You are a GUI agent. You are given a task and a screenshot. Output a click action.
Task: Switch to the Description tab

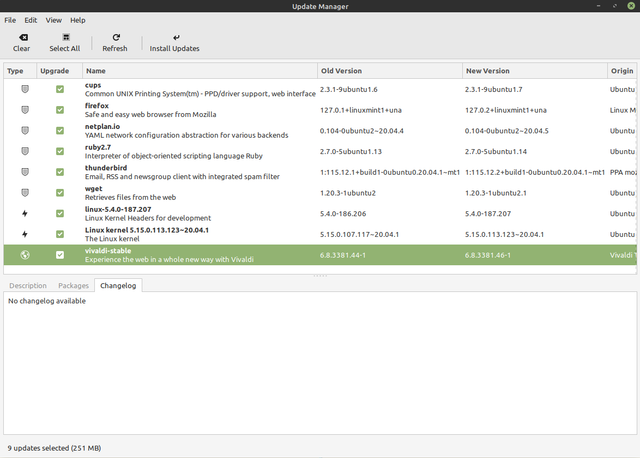pos(28,285)
